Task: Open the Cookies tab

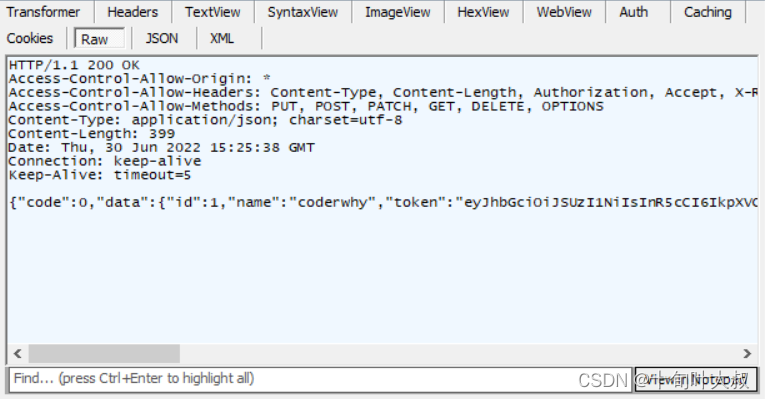Action: pos(30,38)
